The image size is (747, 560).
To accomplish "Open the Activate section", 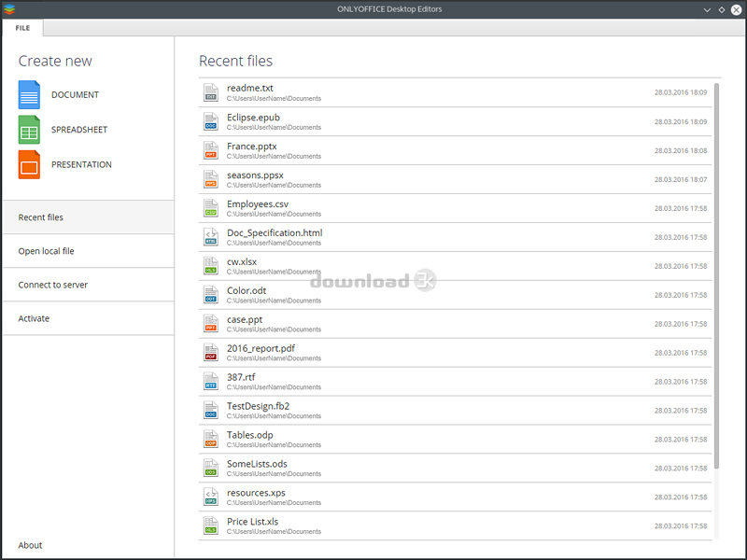I will coord(88,318).
